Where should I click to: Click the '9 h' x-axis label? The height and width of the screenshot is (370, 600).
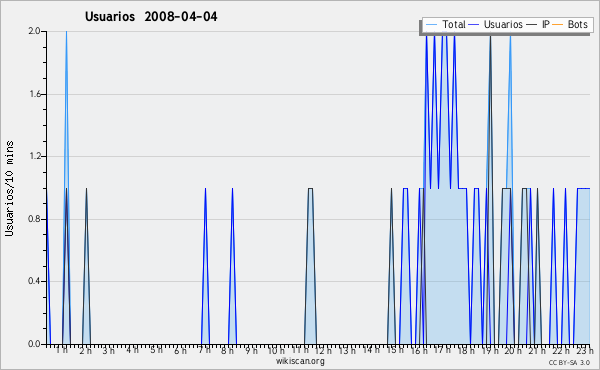[251, 350]
